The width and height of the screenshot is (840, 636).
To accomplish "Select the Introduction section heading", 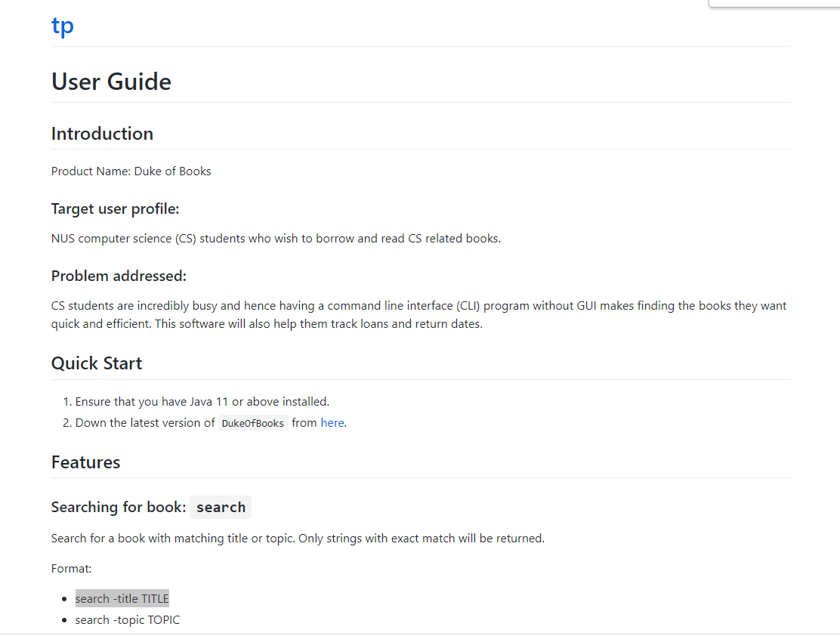I will tap(102, 134).
